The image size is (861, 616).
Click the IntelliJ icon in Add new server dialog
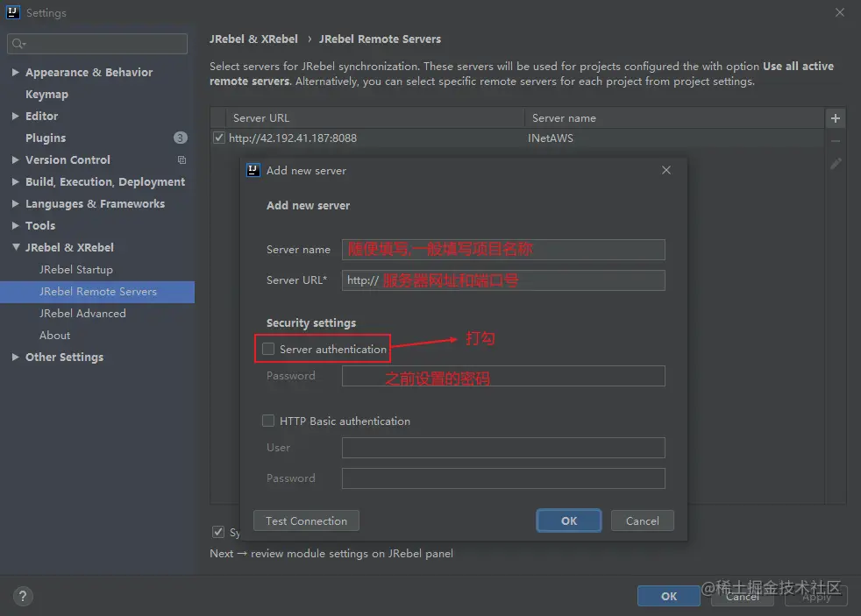(253, 170)
